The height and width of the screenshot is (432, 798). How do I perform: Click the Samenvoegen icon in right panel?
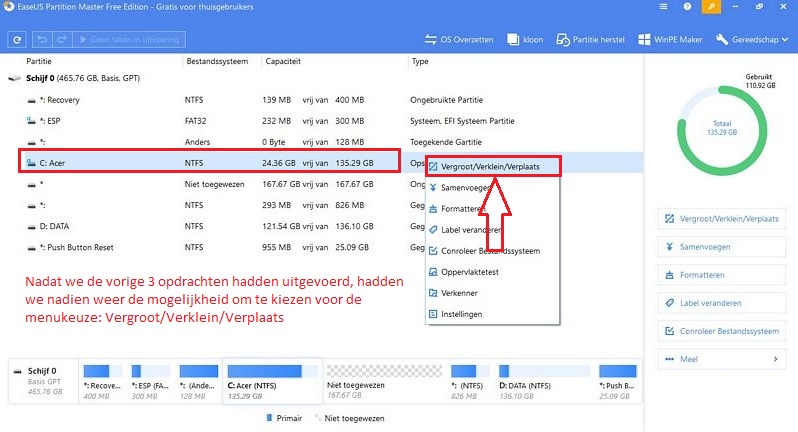point(669,247)
